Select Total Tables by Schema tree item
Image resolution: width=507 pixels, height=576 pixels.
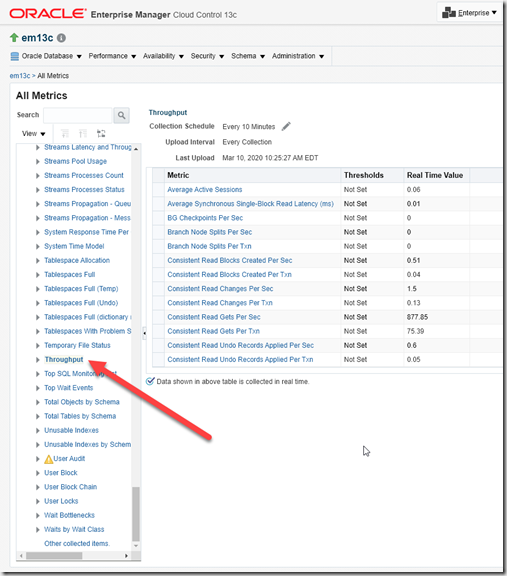coord(80,416)
